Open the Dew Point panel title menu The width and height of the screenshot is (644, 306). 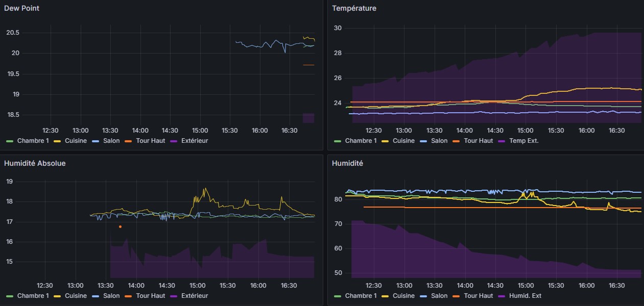point(21,8)
